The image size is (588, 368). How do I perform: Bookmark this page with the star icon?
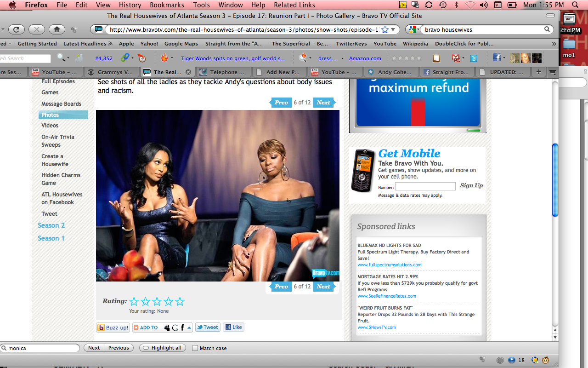385,29
